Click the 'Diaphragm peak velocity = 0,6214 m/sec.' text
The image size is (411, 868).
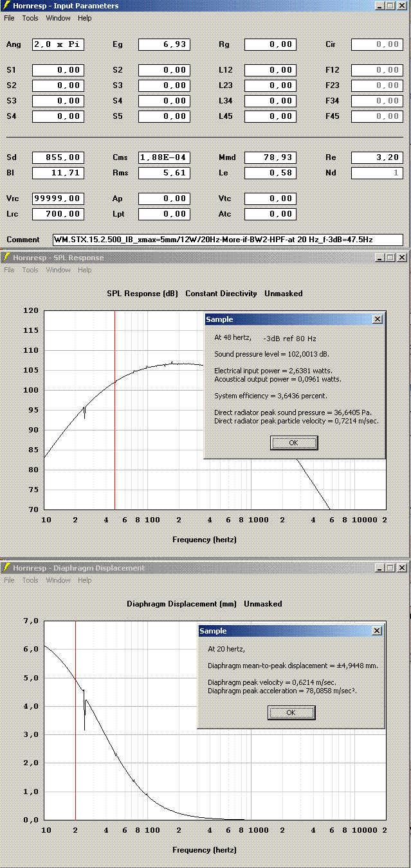(x=272, y=682)
